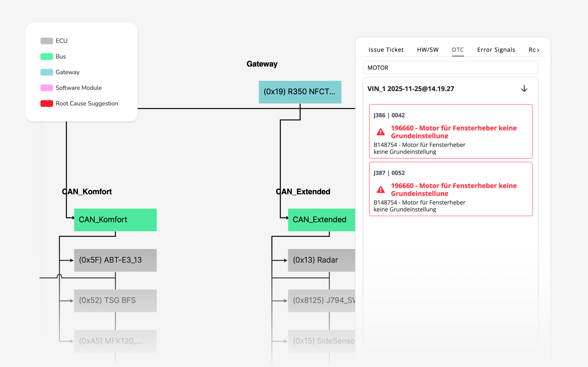Click the Software Module legend chip
The width and height of the screenshot is (588, 367).
click(46, 88)
